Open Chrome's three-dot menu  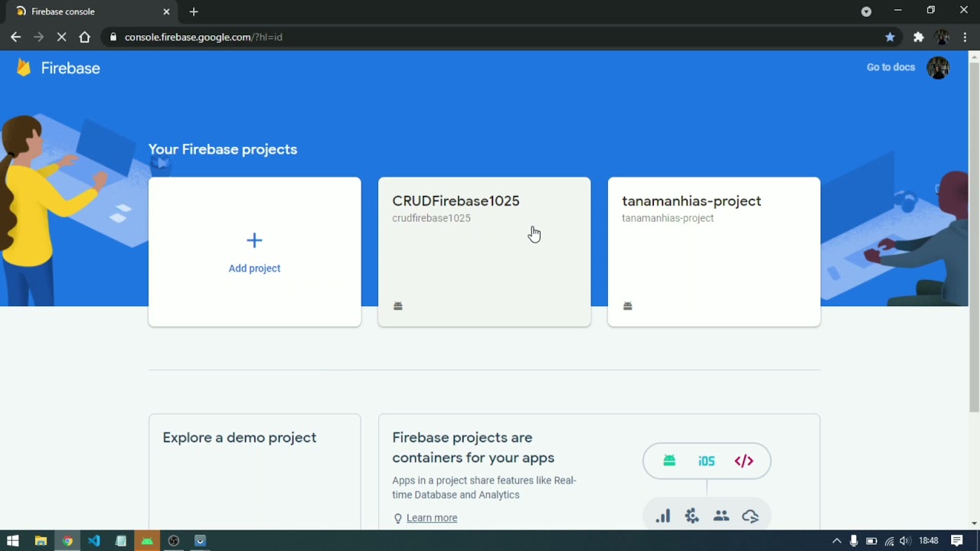point(965,37)
